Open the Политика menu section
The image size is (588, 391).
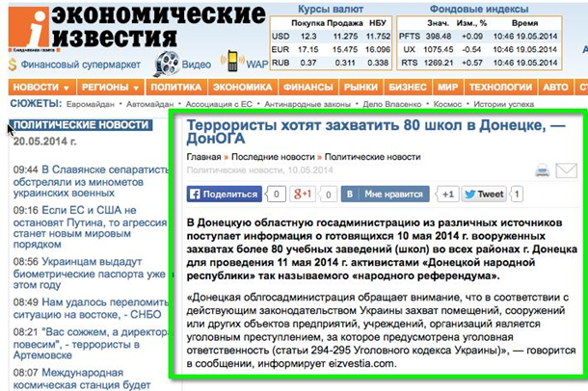[174, 87]
